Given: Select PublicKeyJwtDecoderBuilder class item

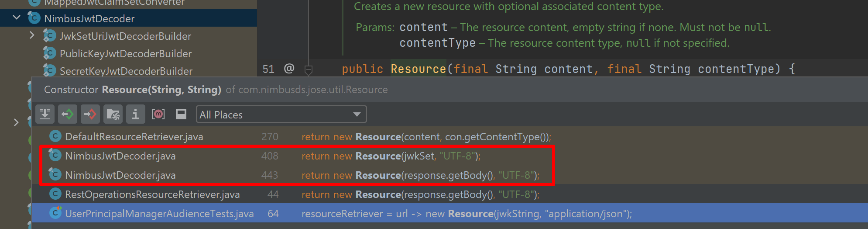Looking at the screenshot, I should pos(126,53).
